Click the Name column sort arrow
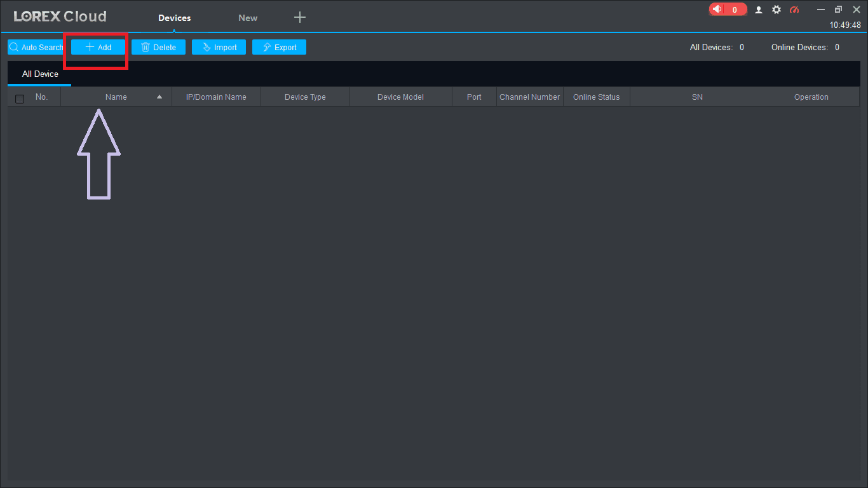 coord(159,97)
